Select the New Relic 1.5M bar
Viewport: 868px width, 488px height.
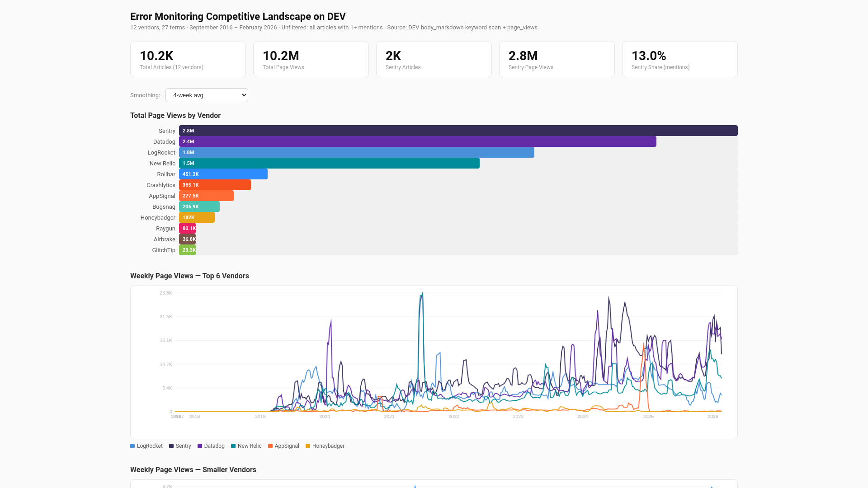(329, 163)
